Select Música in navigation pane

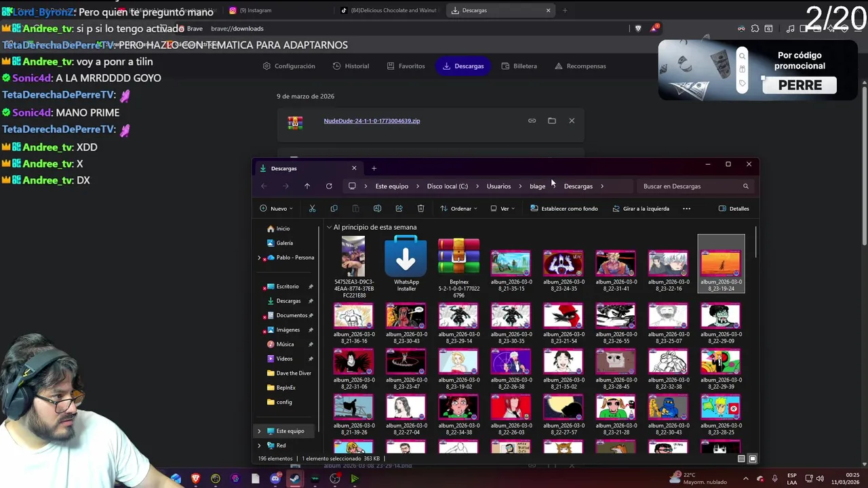click(x=285, y=344)
